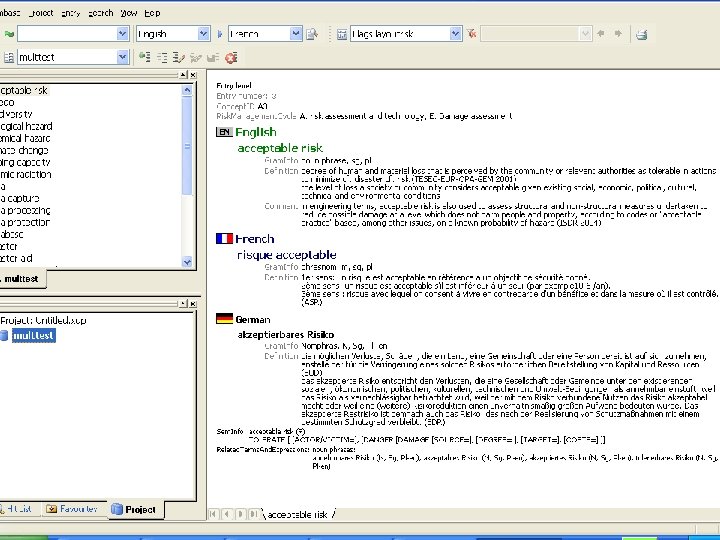Viewport: 720px width, 540px height.
Task: Go to previous entry with navigation button
Action: click(x=226, y=514)
